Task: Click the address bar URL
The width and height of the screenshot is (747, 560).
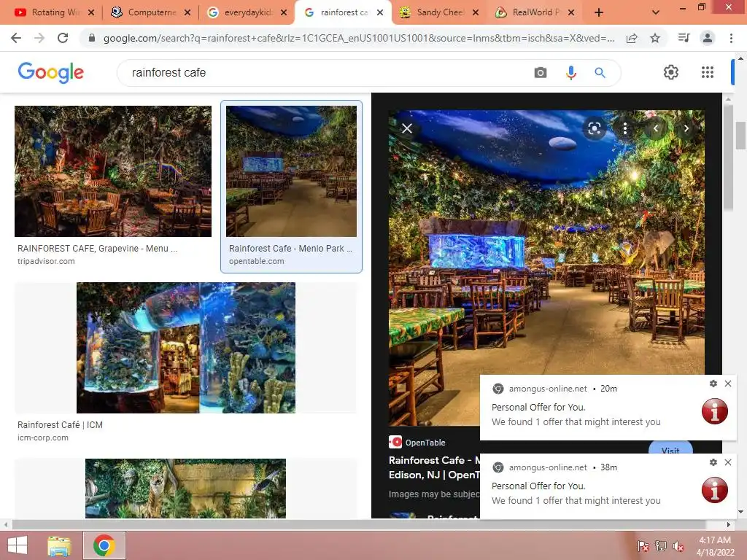Action: coord(358,38)
